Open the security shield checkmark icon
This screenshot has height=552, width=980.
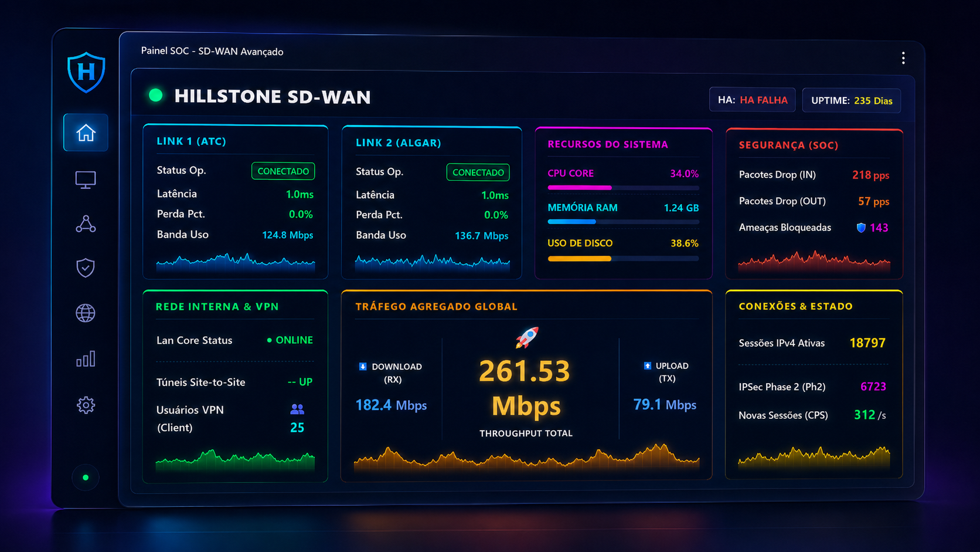[86, 268]
